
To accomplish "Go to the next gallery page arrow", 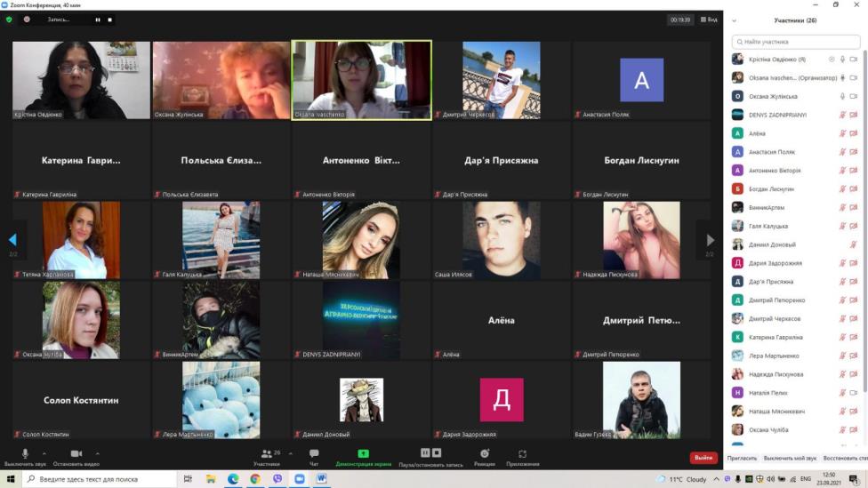I will coord(710,240).
